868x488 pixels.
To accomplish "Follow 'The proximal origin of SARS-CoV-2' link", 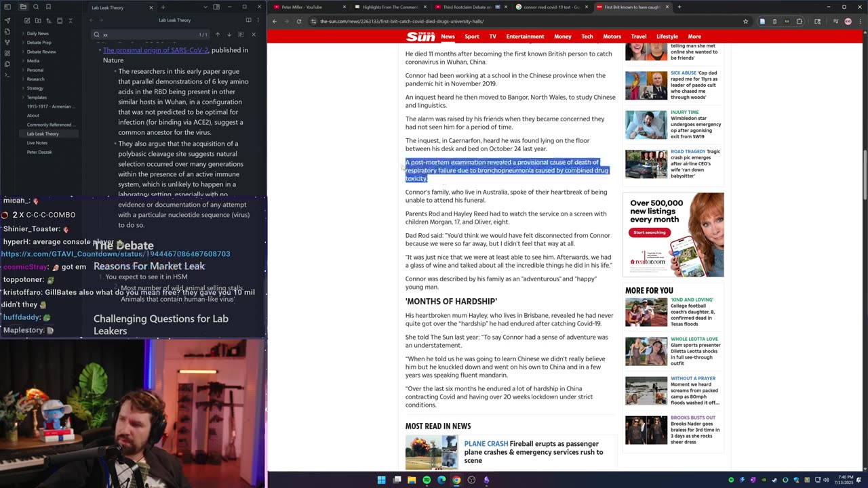I will (156, 50).
